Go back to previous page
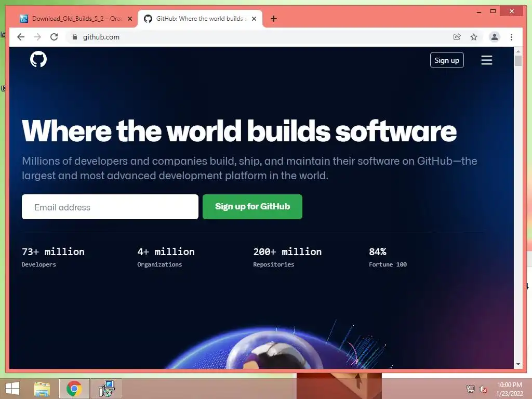This screenshot has height=399, width=532. [21, 37]
